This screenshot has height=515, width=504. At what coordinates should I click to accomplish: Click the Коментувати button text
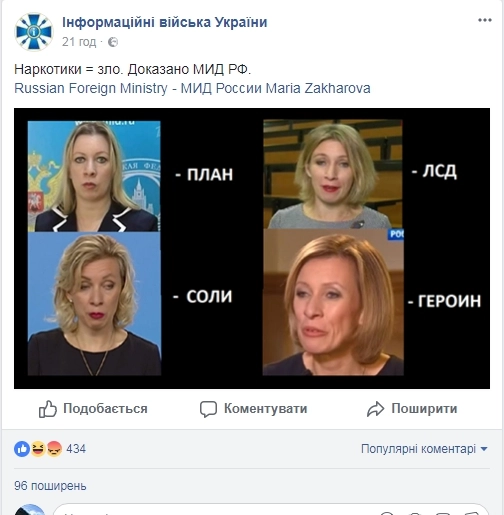[265, 409]
